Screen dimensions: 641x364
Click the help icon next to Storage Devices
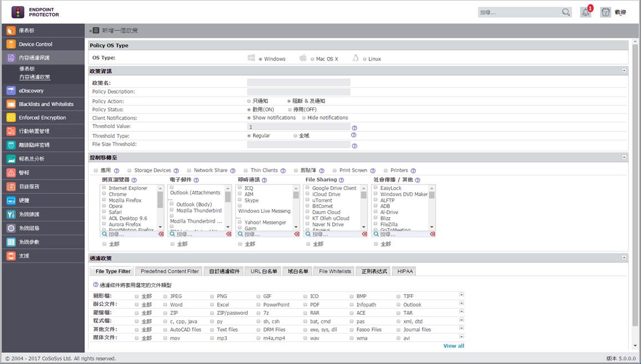pos(176,171)
